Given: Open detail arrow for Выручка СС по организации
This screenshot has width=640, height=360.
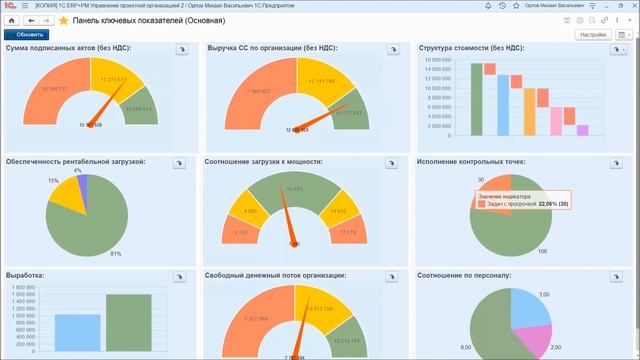Looking at the screenshot, I should point(393,49).
